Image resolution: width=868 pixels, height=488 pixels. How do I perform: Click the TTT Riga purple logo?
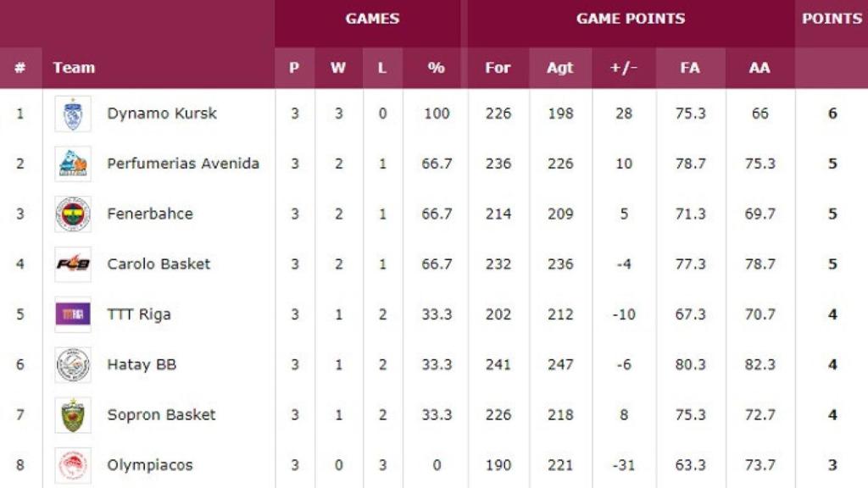(x=73, y=314)
